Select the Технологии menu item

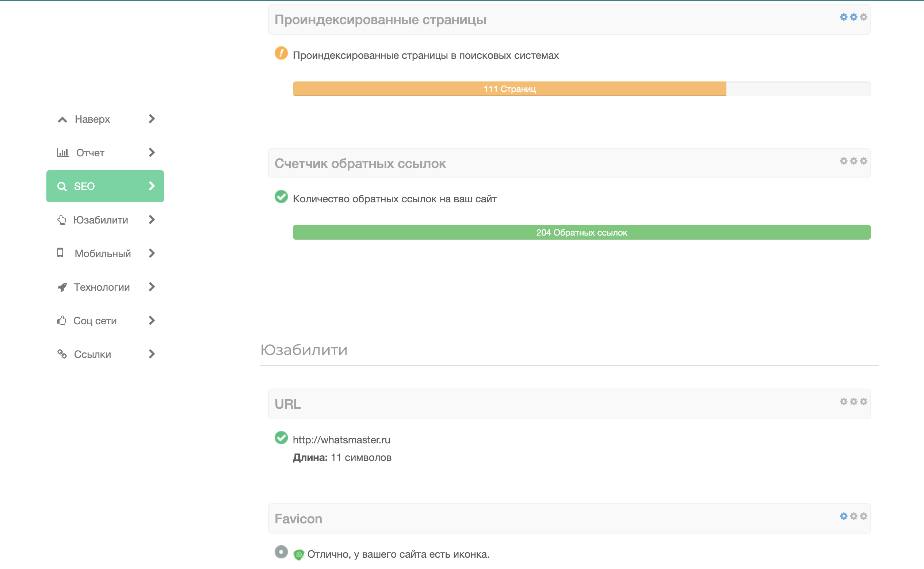(102, 287)
